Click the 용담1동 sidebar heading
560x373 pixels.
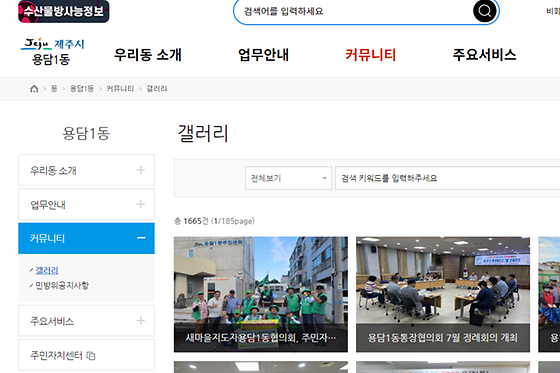86,133
